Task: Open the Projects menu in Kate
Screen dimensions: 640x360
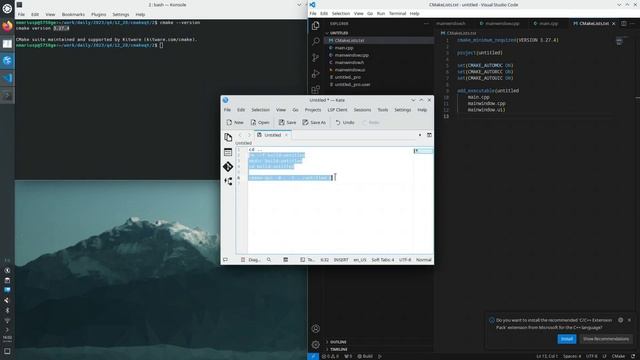Action: (313, 110)
